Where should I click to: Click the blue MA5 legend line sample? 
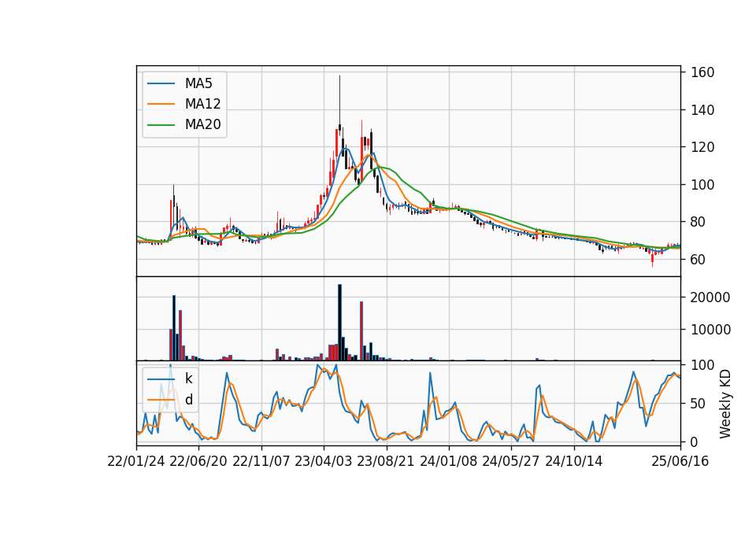[x=161, y=84]
